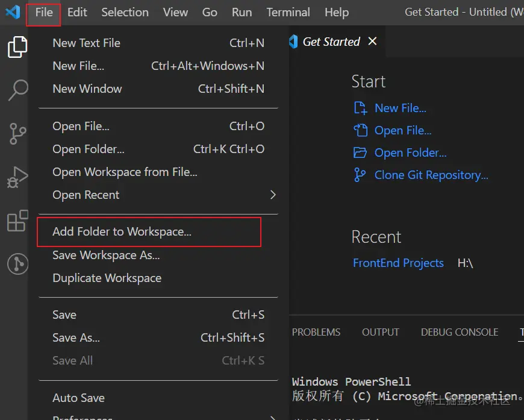
Task: Switch to the OUTPUT panel tab
Action: point(380,332)
